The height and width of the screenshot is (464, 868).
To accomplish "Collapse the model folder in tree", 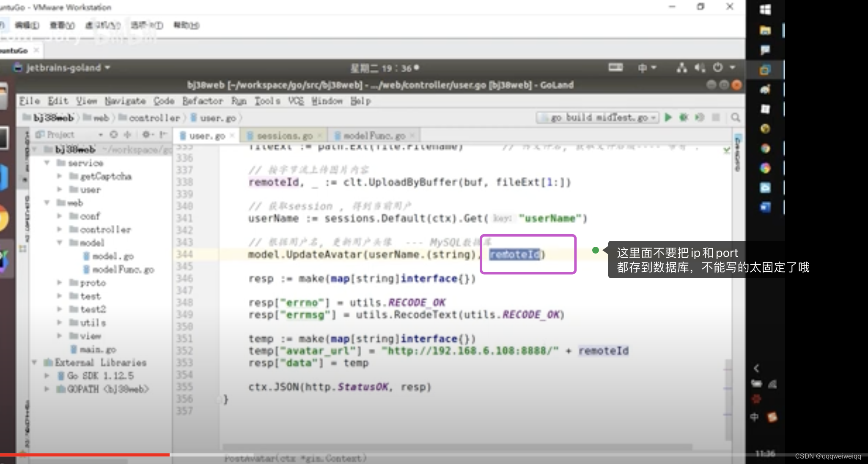I will pyautogui.click(x=60, y=243).
